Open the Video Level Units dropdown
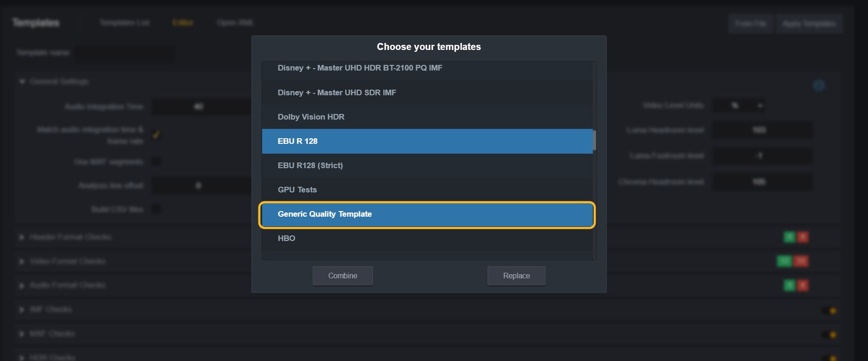This screenshot has height=361, width=868. click(739, 106)
